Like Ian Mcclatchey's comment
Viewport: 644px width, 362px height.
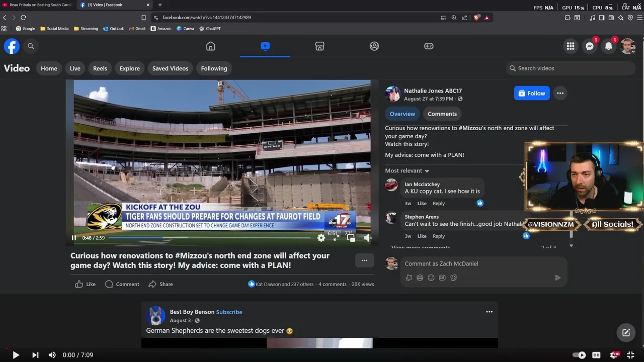tap(422, 204)
